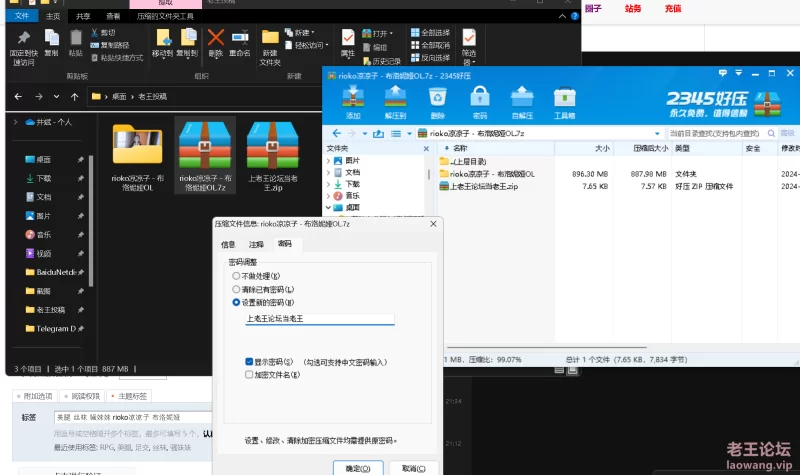Click 站务 link on the web page
800x475 pixels.
point(633,8)
